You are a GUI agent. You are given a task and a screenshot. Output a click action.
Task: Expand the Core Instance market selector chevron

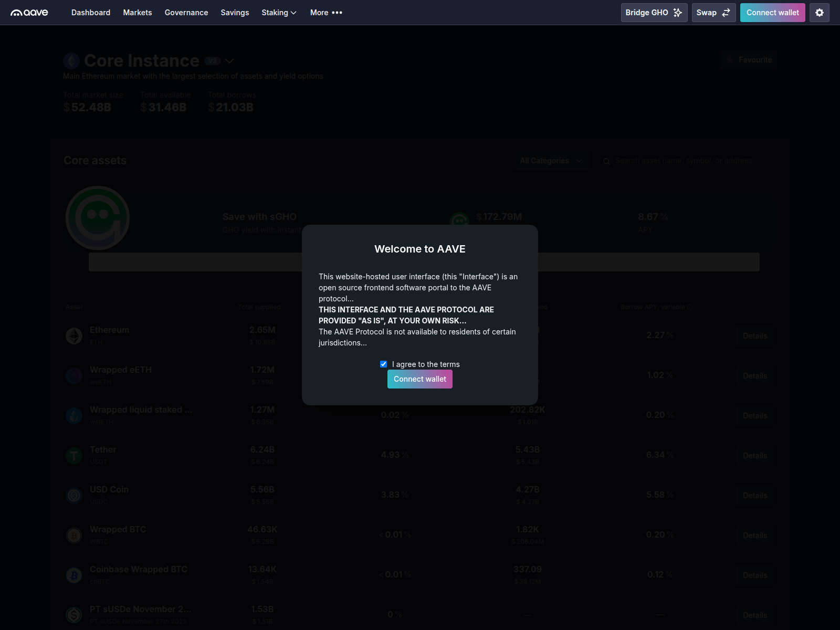click(x=229, y=61)
